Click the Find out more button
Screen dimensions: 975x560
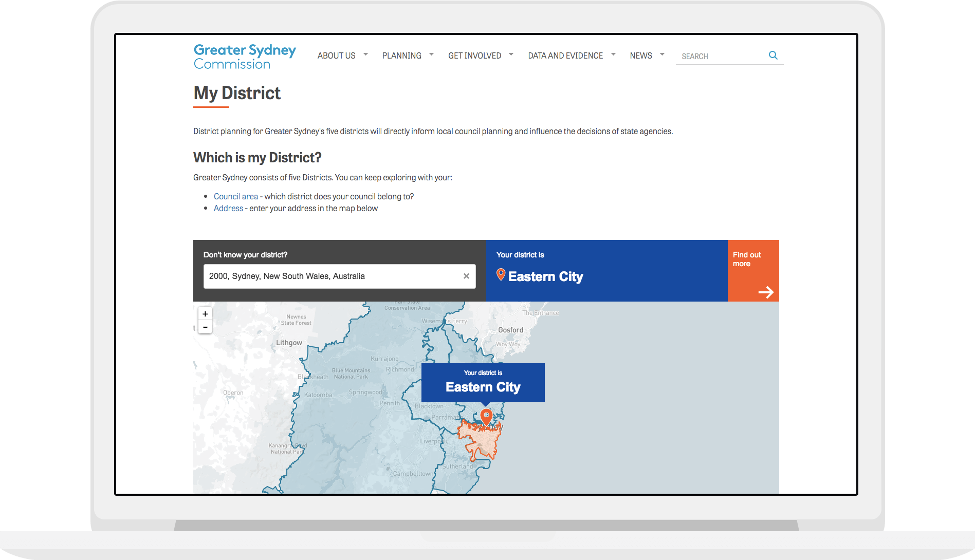coord(747,259)
